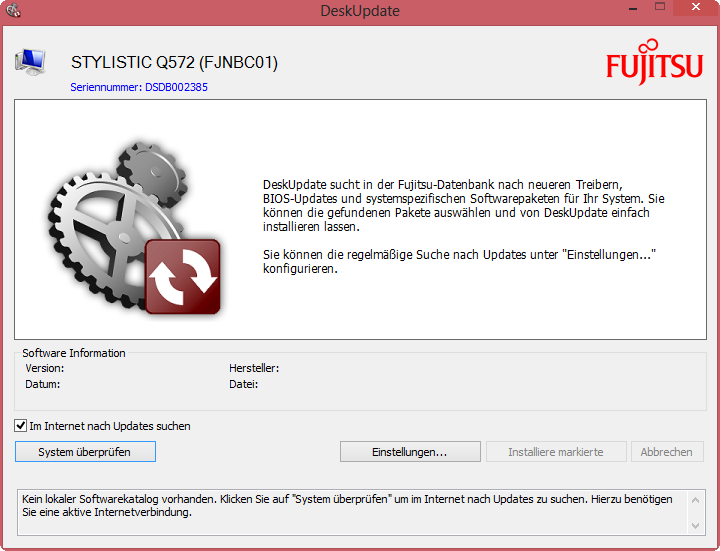Click the model name 'STYLISTIC Q572 (FJNBC01)'
Screen dimensions: 720x551
pos(174,62)
